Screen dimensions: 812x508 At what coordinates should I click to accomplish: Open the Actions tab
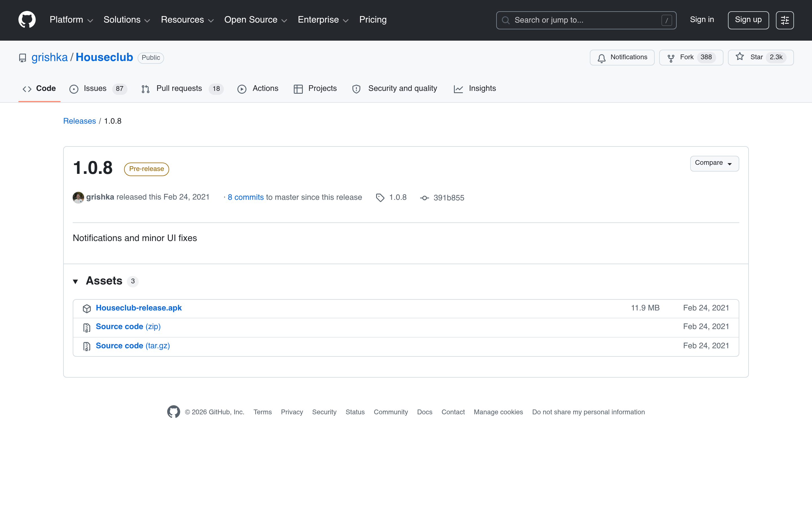[x=258, y=89]
